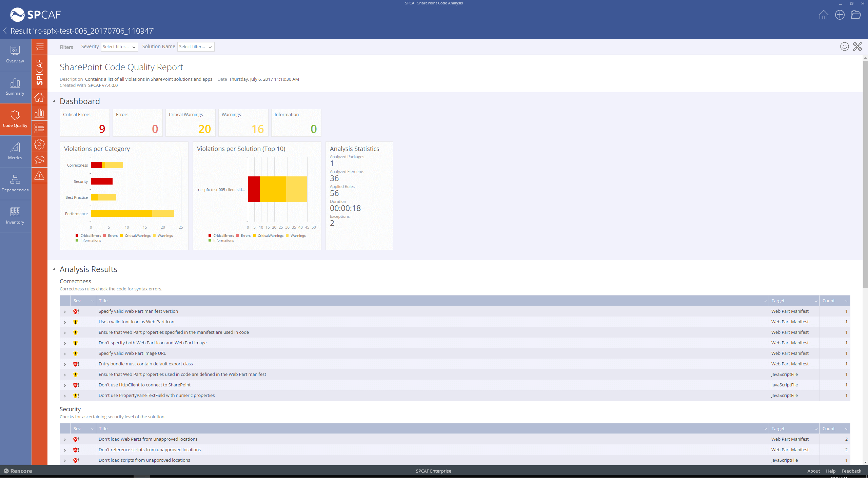Viewport: 868px width, 478px height.
Task: Click red segment of rc-spfx-test-005 solution bar
Action: click(x=254, y=189)
